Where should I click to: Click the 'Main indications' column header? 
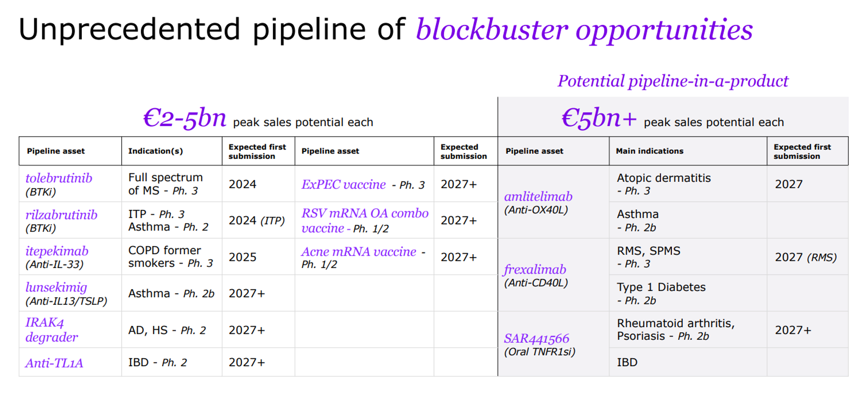pos(649,151)
